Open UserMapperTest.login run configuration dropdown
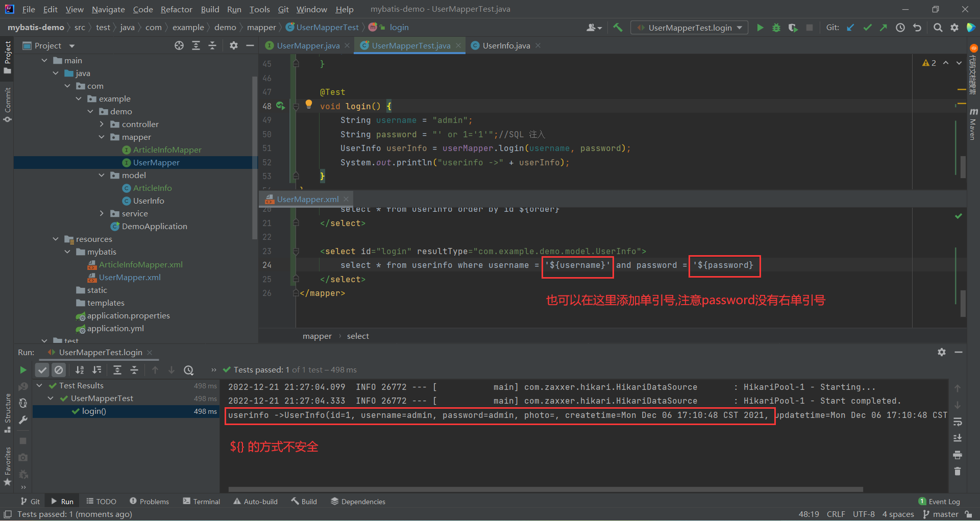 tap(690, 28)
